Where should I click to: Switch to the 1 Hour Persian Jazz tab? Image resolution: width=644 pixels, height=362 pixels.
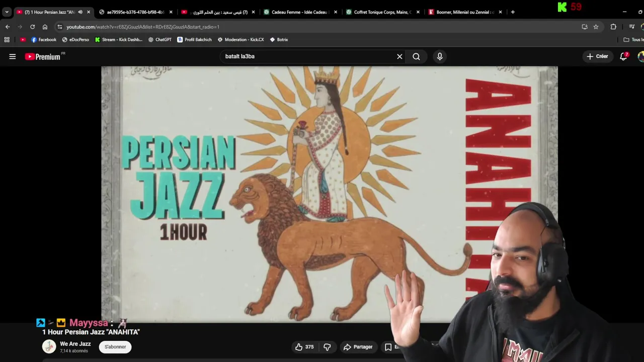[49, 12]
